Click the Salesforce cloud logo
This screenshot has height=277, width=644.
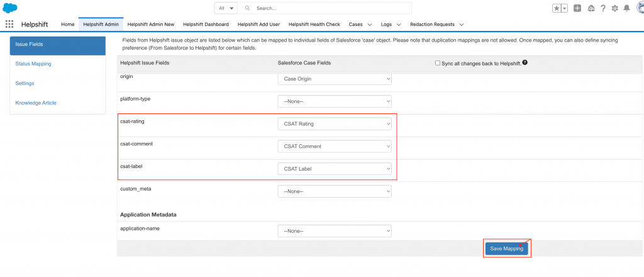click(9, 8)
